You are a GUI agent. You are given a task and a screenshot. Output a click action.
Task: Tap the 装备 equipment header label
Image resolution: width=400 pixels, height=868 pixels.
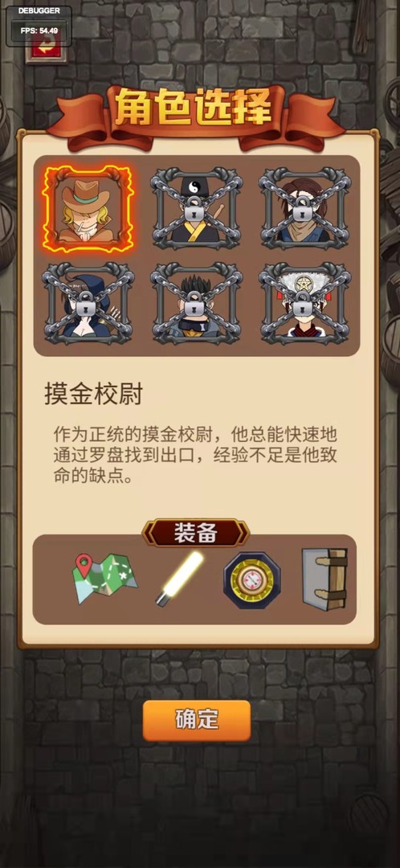[196, 533]
